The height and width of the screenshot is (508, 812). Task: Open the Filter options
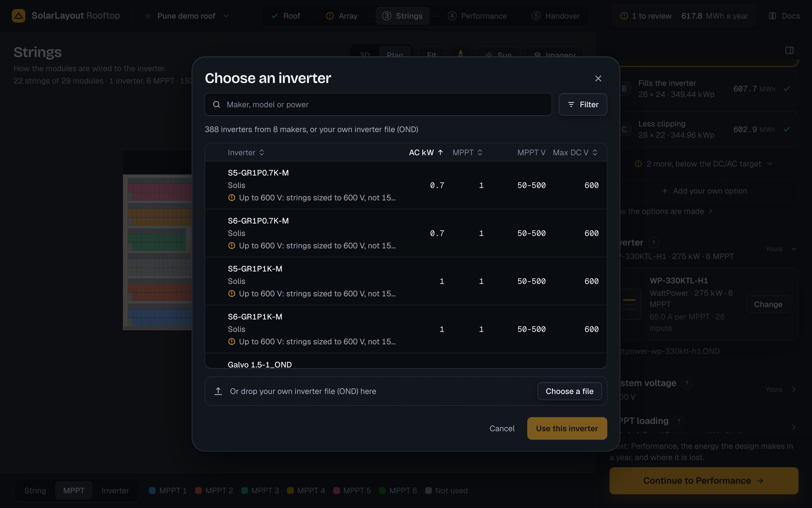583,104
